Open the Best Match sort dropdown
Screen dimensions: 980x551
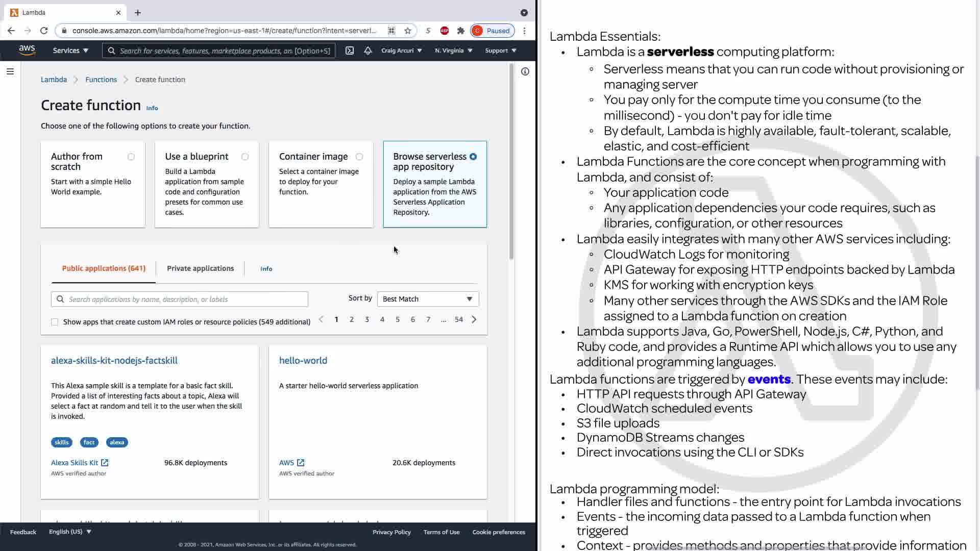tap(428, 299)
